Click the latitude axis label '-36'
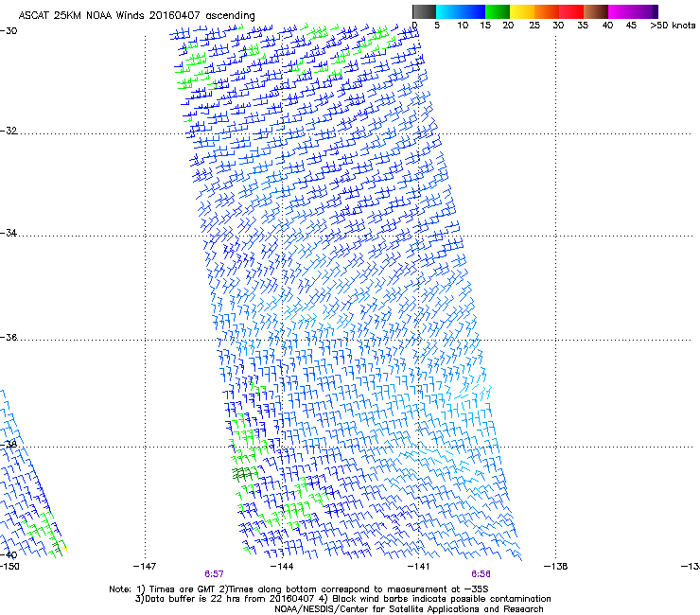Viewport: 700px width, 615px height. (x=9, y=337)
